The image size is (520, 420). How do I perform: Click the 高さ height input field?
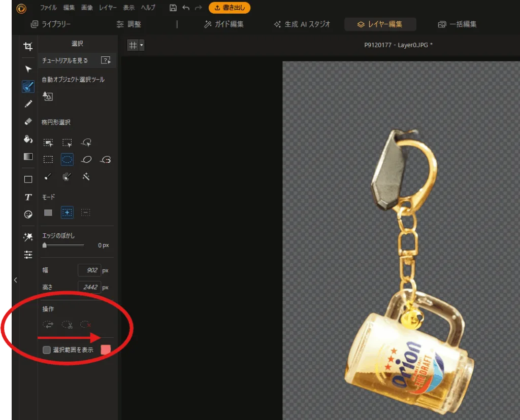(89, 287)
